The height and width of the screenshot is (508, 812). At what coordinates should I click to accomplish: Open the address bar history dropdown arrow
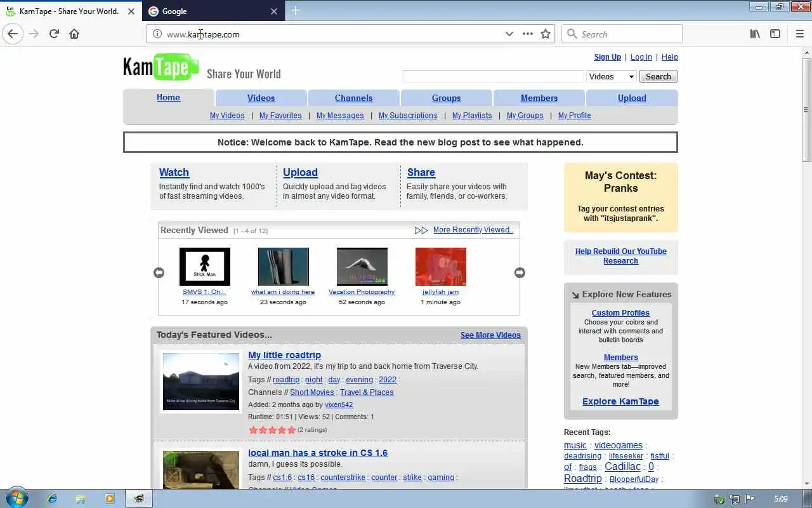click(x=509, y=34)
